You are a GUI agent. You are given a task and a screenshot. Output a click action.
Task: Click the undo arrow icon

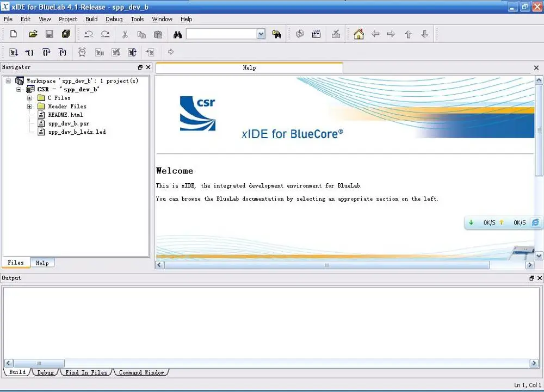tap(89, 34)
